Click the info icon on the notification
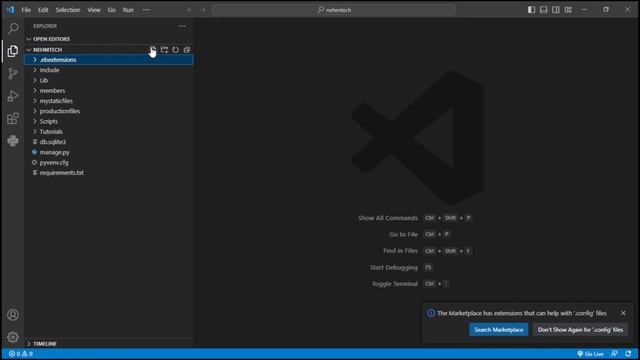This screenshot has height=360, width=640. click(431, 313)
